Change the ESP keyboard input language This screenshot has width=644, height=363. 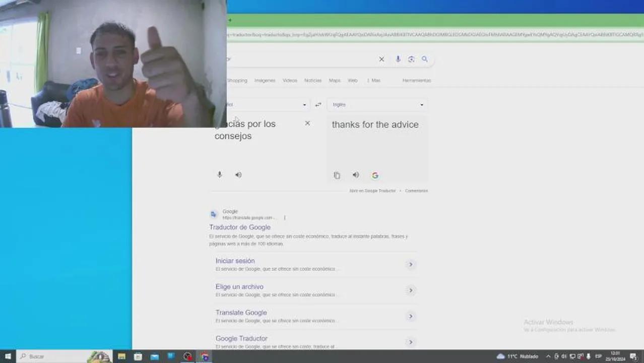pyautogui.click(x=599, y=356)
